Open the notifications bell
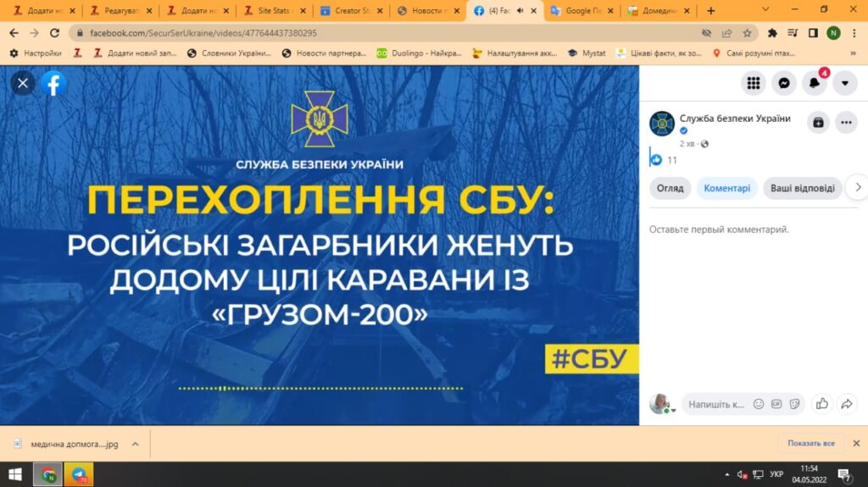Image resolution: width=868 pixels, height=487 pixels. point(815,83)
